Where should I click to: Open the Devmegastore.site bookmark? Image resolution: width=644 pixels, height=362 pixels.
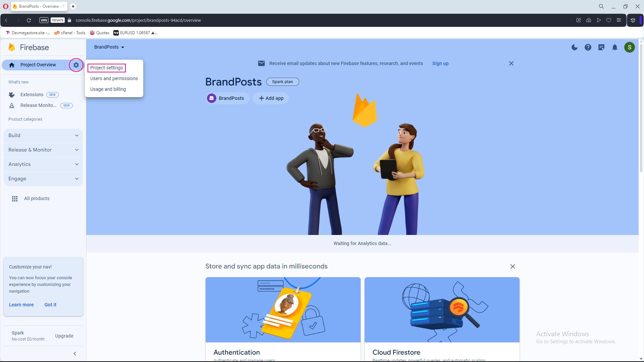pyautogui.click(x=28, y=33)
